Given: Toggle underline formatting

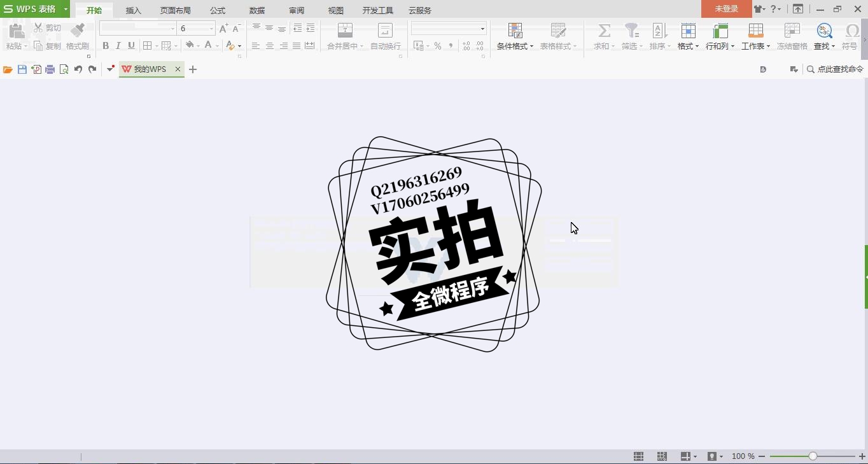Looking at the screenshot, I should [x=131, y=46].
